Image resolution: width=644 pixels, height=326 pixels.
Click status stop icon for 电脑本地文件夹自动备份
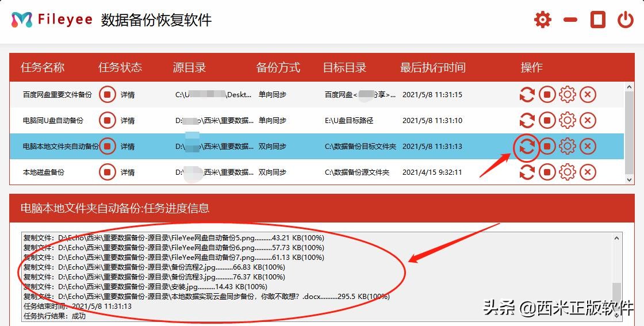coord(107,146)
